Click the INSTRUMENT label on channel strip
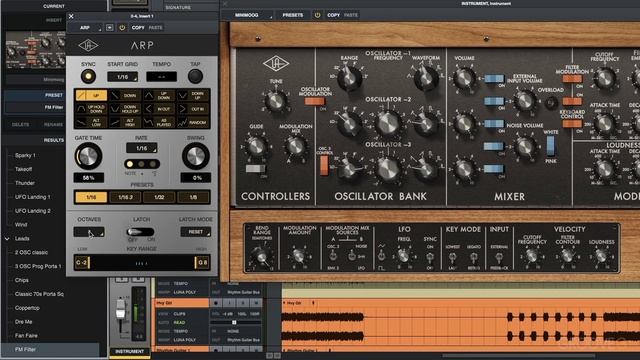The image size is (640, 360). pos(129,351)
